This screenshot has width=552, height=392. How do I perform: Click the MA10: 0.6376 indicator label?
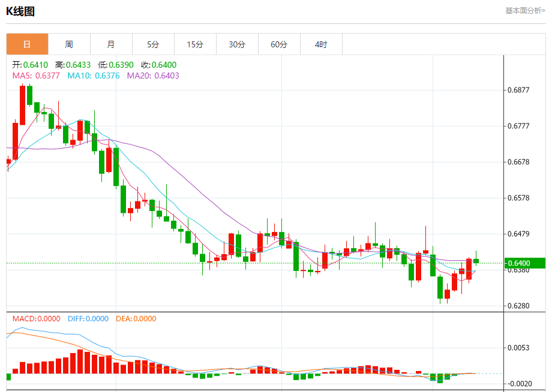tap(93, 76)
